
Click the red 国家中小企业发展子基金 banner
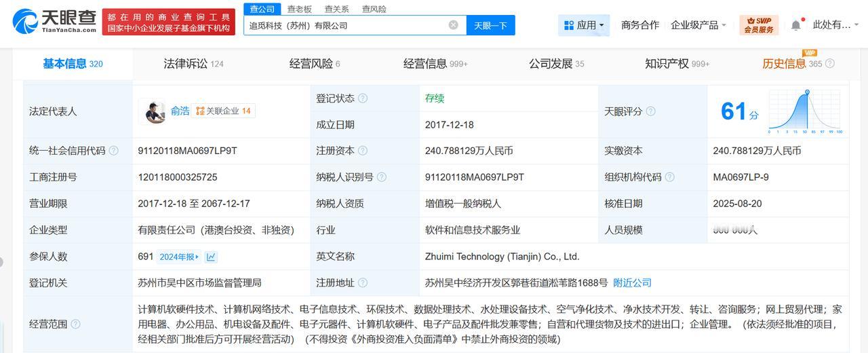point(169,22)
